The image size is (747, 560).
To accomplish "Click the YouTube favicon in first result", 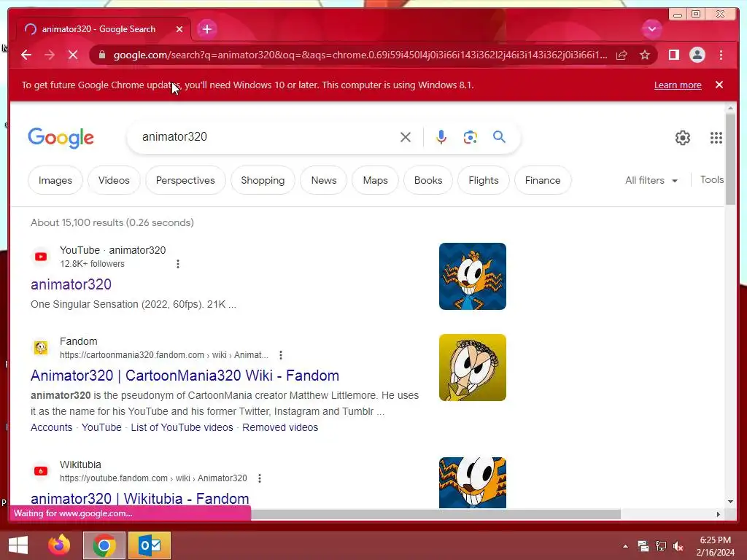I will (41, 257).
